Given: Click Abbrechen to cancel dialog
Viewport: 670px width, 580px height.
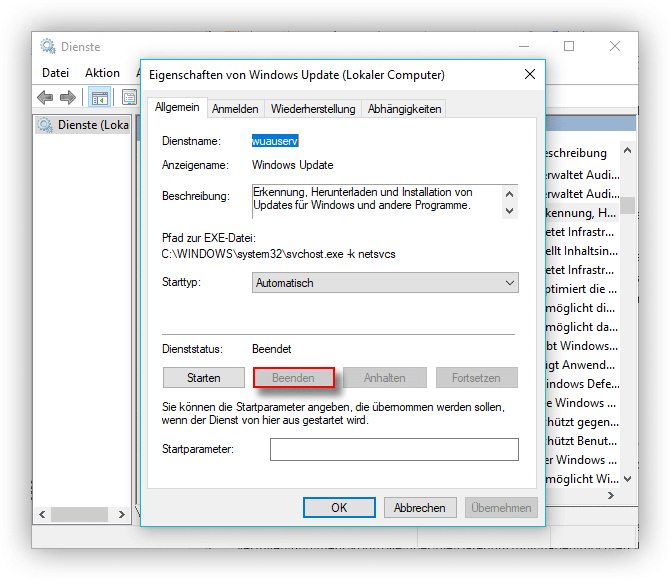Looking at the screenshot, I should point(420,507).
